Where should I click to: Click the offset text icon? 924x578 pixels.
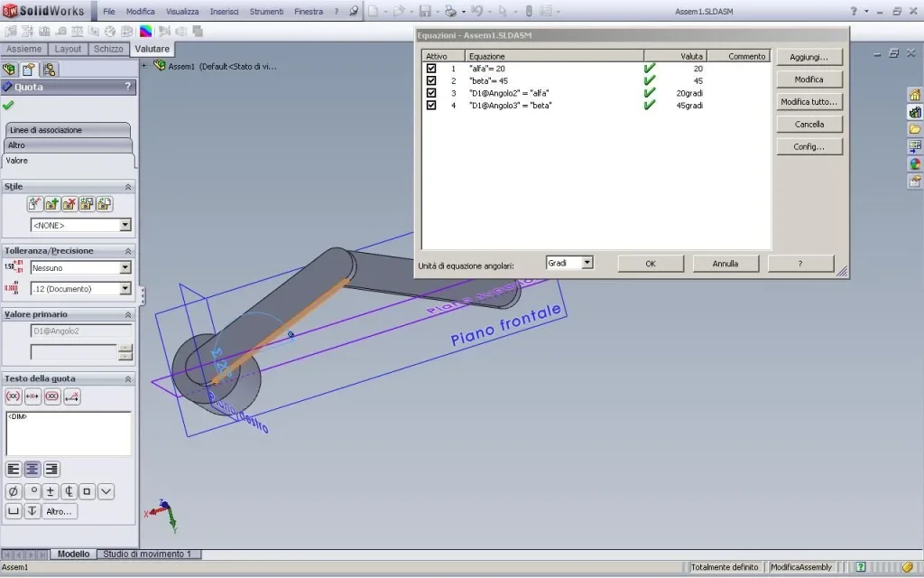[72, 396]
